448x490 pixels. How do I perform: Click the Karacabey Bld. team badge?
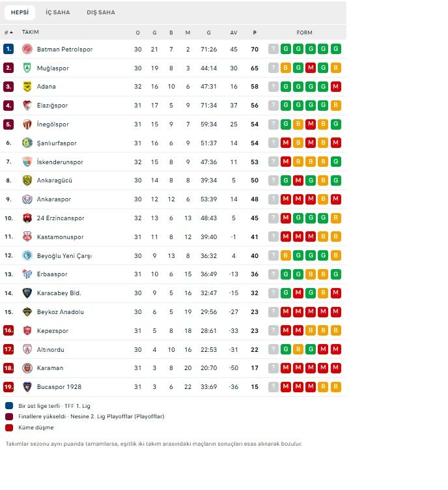pos(27,293)
